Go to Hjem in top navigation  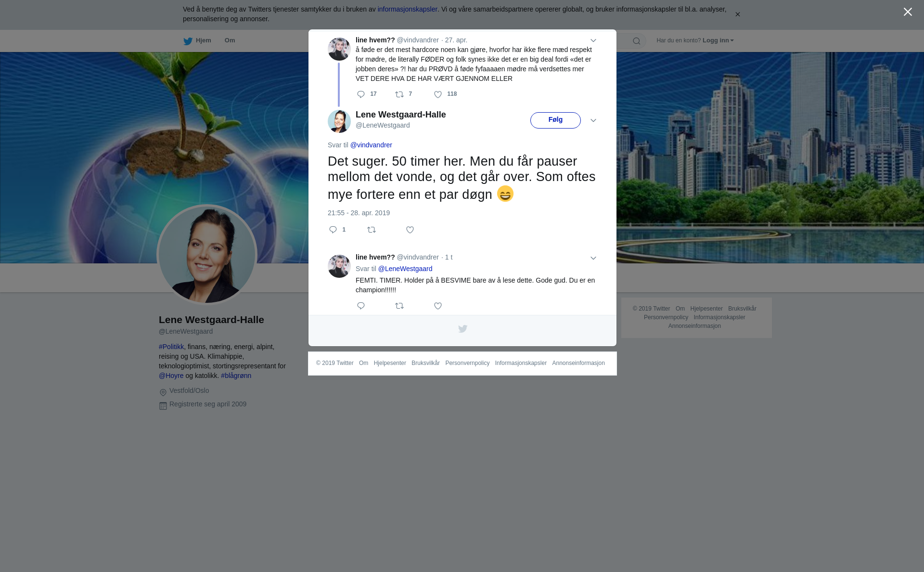pos(197,41)
